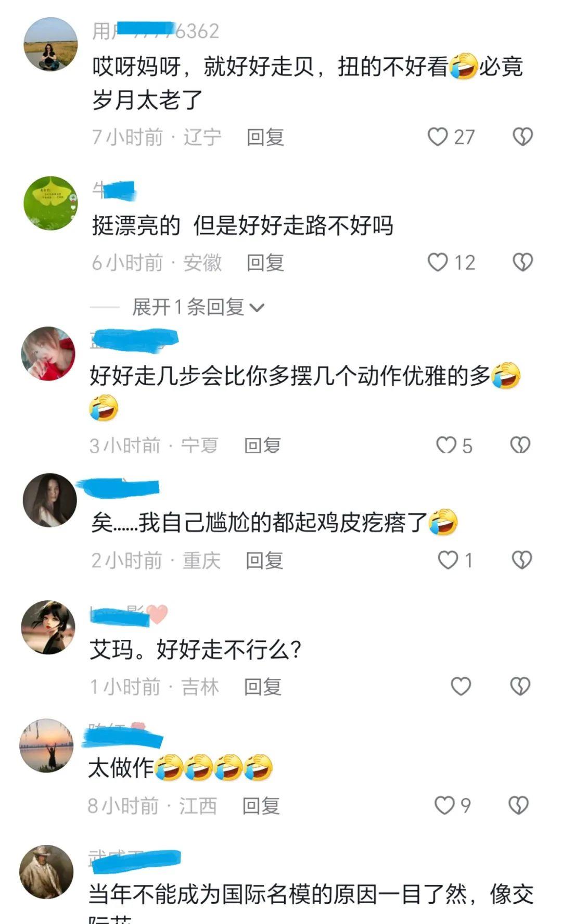Like the Anhui comment with 12 likes

click(437, 262)
